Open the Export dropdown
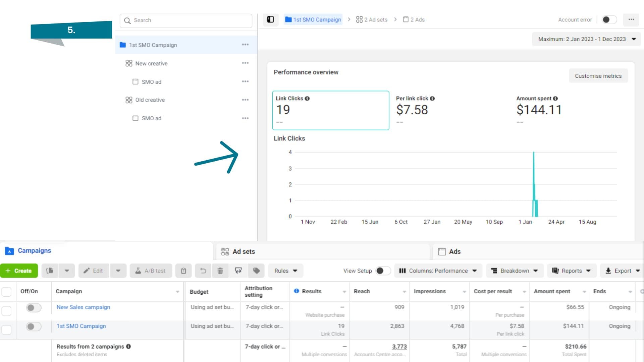 pyautogui.click(x=622, y=270)
